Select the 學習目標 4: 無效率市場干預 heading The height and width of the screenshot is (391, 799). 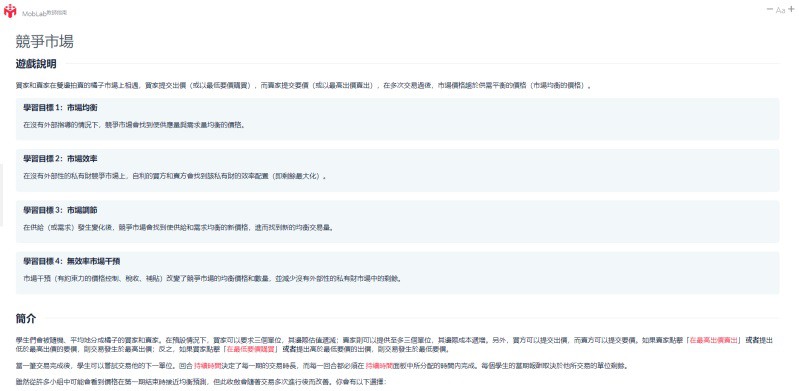point(71,261)
